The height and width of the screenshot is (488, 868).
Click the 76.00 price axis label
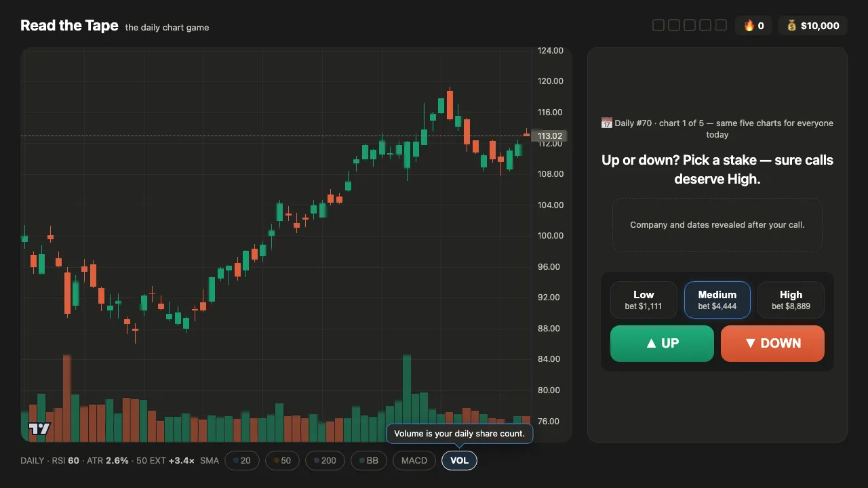(550, 422)
